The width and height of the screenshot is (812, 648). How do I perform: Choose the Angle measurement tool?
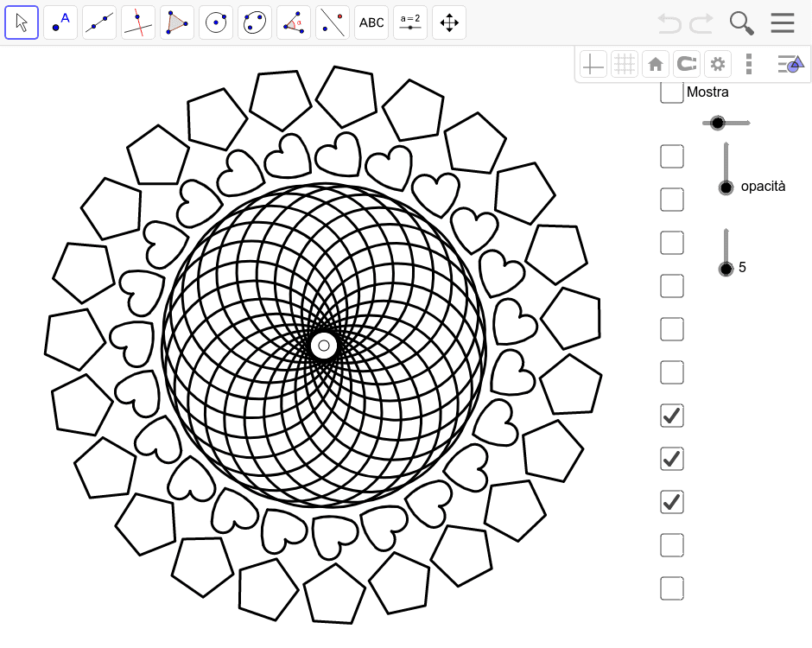pos(294,22)
